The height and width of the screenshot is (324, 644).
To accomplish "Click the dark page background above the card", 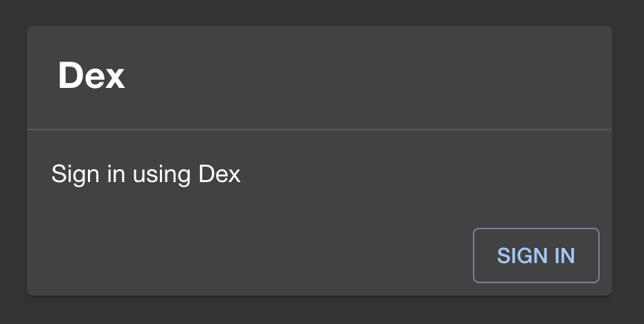I will (319, 12).
